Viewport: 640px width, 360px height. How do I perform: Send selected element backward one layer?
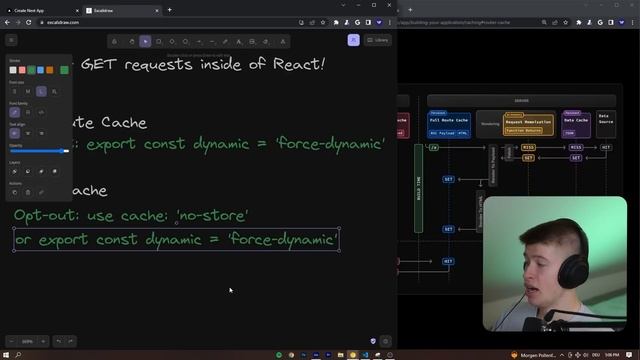(28, 171)
